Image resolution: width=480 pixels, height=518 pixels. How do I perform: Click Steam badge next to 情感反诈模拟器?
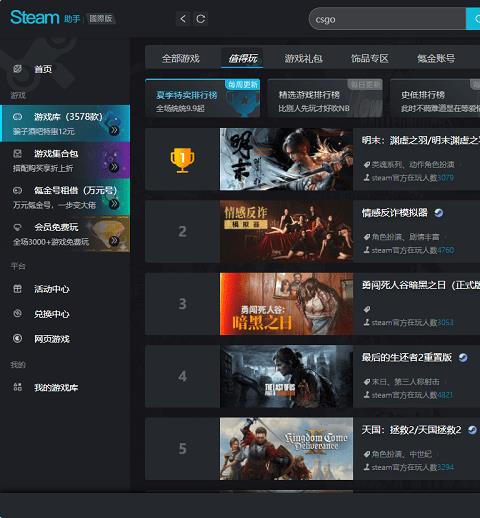pos(439,213)
